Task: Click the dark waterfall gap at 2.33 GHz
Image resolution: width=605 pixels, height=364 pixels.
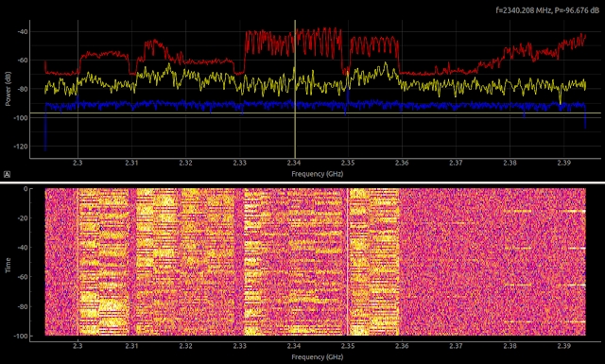Action: [239, 262]
